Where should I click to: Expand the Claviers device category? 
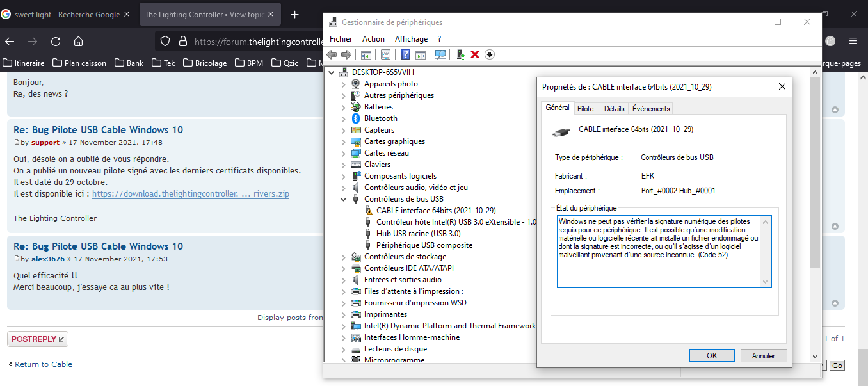(343, 165)
